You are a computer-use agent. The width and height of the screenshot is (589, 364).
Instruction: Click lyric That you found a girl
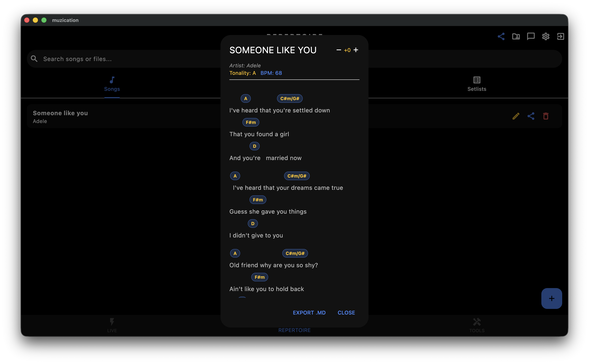[x=259, y=134]
